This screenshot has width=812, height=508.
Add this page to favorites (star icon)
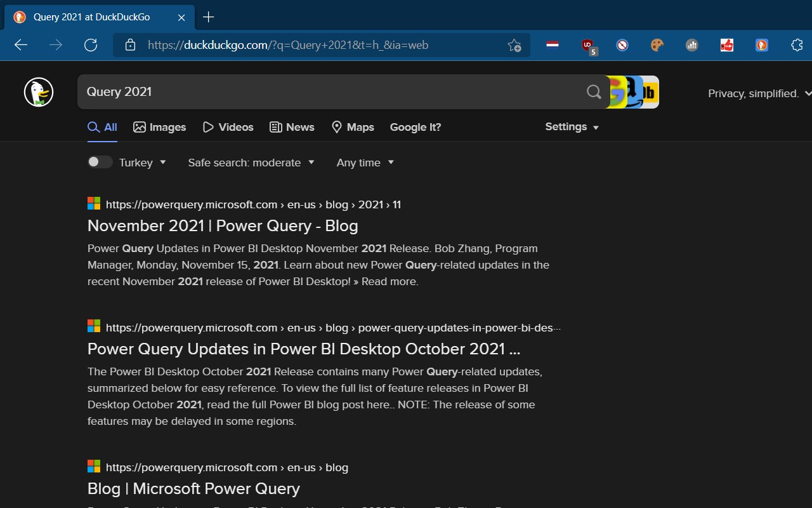(x=514, y=45)
